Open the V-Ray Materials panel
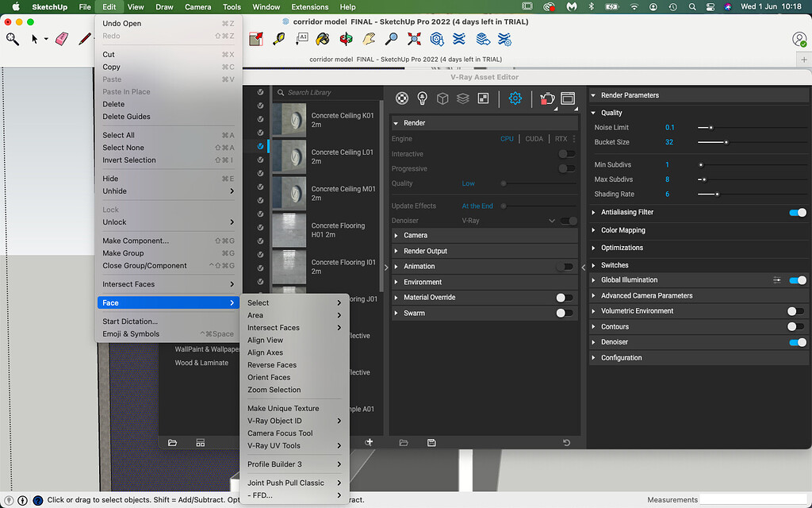 point(402,98)
